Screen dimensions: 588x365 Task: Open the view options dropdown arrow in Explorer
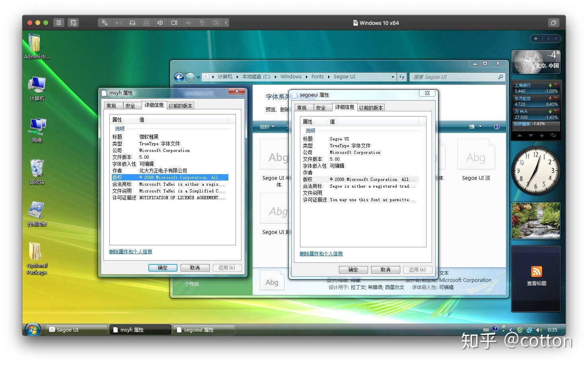481,126
